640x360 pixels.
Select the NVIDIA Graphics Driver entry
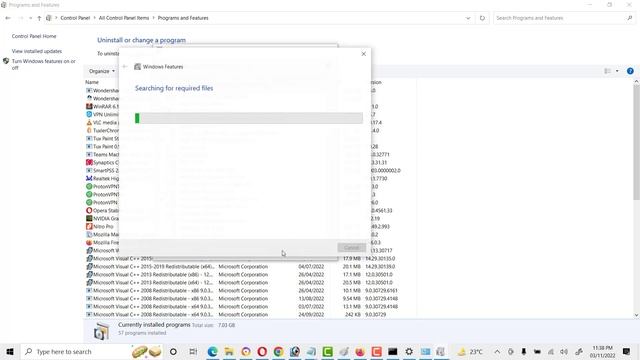point(102,218)
